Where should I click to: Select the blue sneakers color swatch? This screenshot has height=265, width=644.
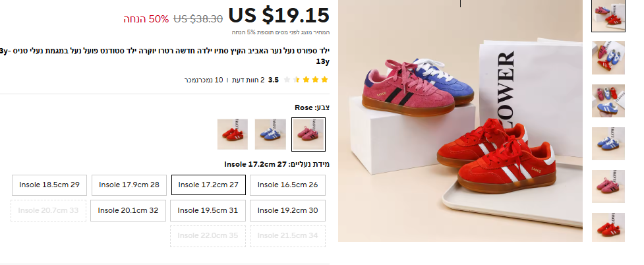tap(270, 134)
